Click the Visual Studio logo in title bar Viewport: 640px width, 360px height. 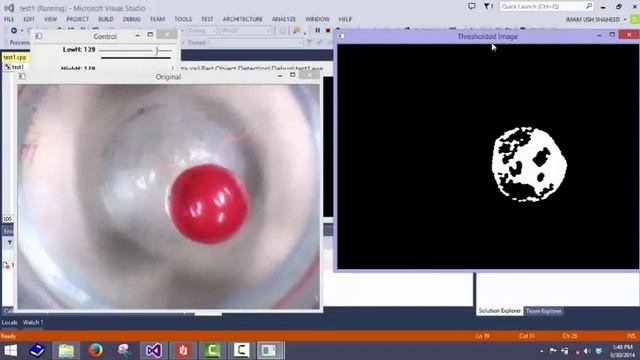coord(9,8)
